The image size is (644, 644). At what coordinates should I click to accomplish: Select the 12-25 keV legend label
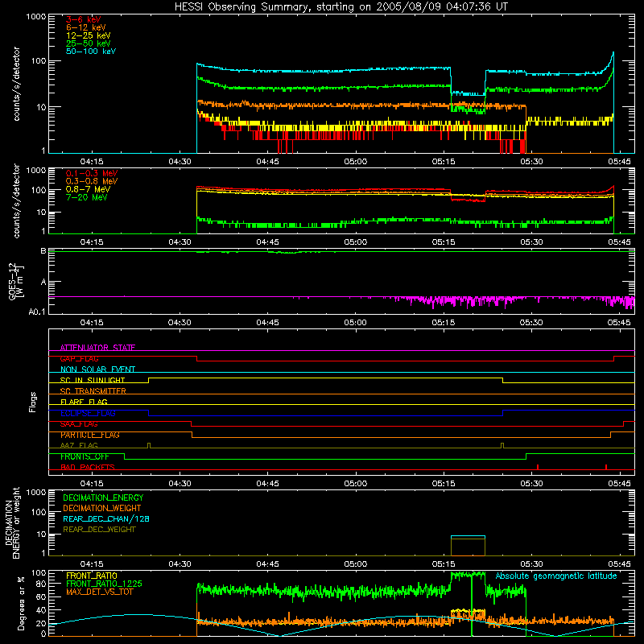89,35
